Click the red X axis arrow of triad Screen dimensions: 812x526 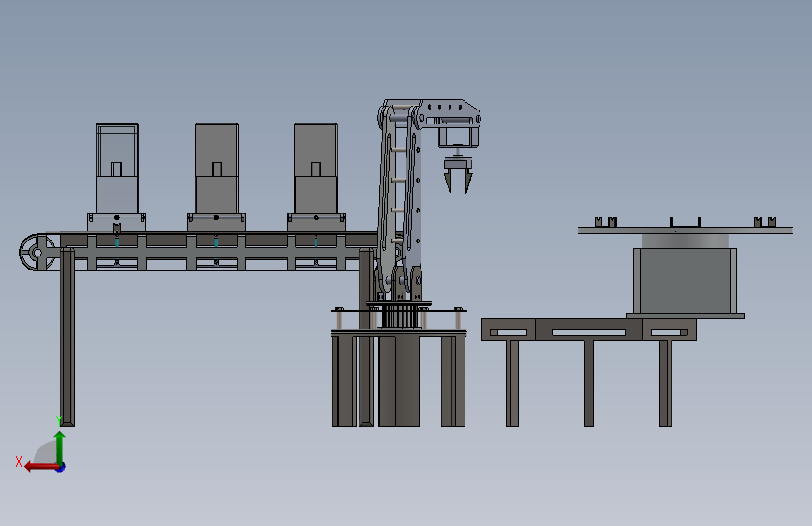pos(40,467)
